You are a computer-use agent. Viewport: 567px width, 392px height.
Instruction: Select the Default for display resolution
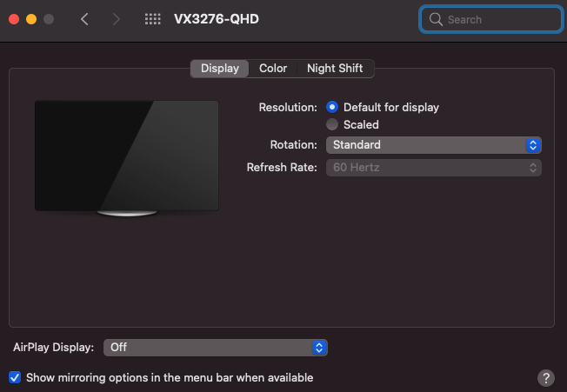click(332, 107)
